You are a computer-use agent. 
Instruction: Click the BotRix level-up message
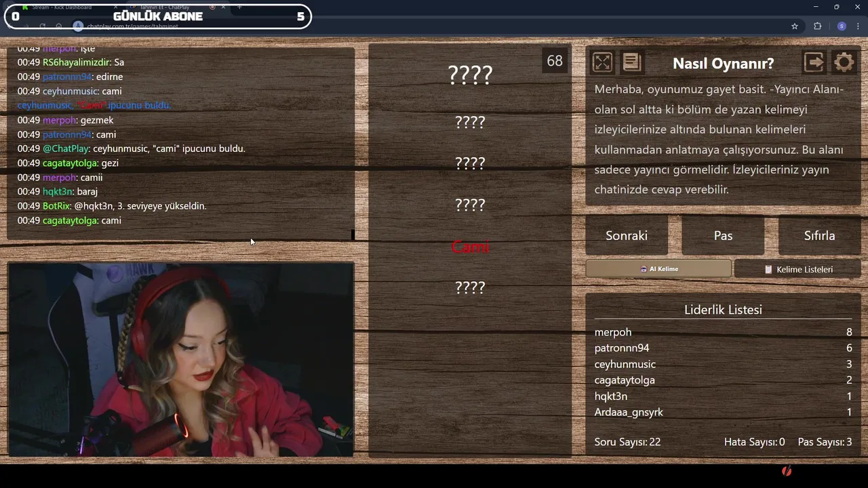tap(112, 205)
